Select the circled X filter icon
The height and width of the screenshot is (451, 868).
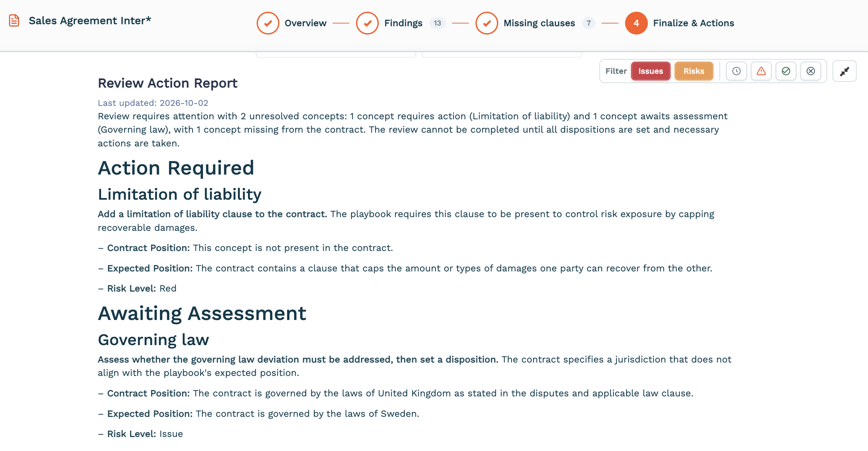(x=811, y=71)
